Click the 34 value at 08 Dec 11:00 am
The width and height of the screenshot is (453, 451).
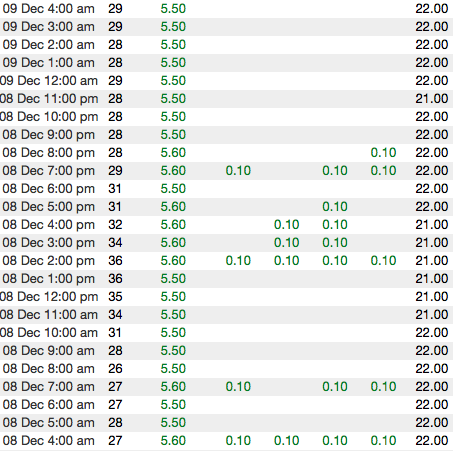[115, 315]
